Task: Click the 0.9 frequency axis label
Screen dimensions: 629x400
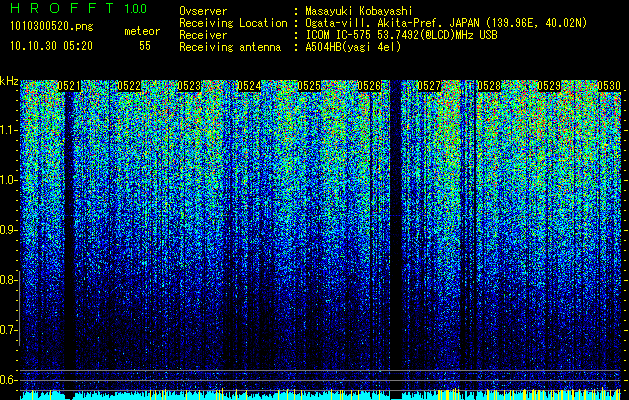Action: 7,230
